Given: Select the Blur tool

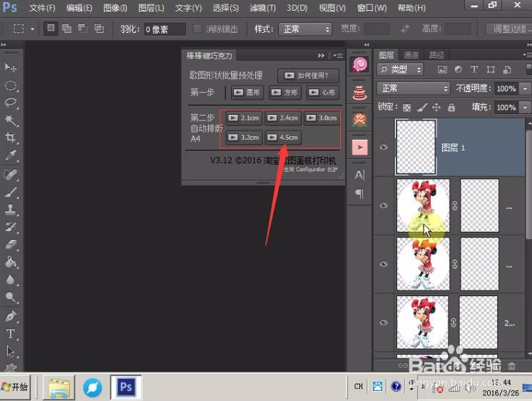Looking at the screenshot, I should coord(11,280).
